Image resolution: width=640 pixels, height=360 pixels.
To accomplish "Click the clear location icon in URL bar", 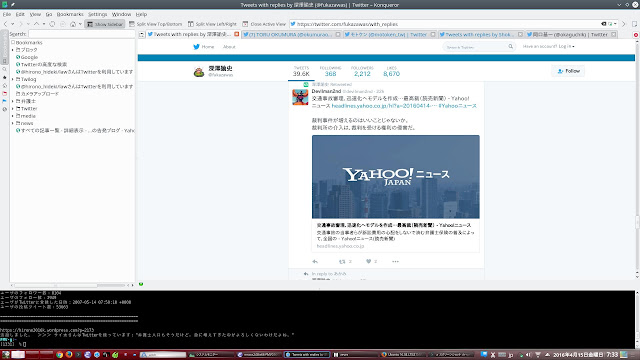I will point(604,24).
